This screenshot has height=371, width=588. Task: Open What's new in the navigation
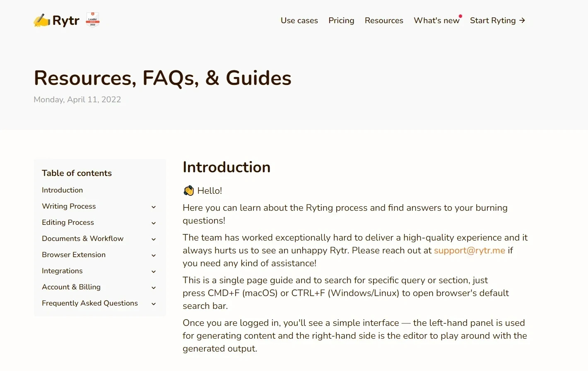coord(436,20)
